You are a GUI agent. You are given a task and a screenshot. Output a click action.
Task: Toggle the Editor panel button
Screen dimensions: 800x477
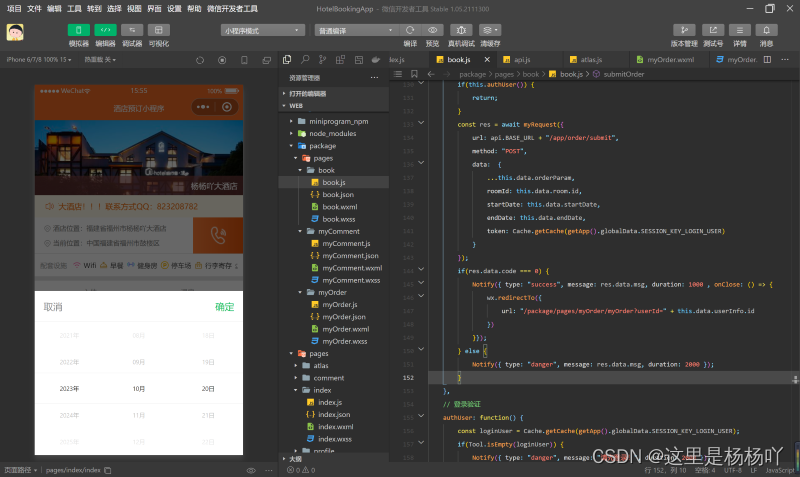point(105,30)
